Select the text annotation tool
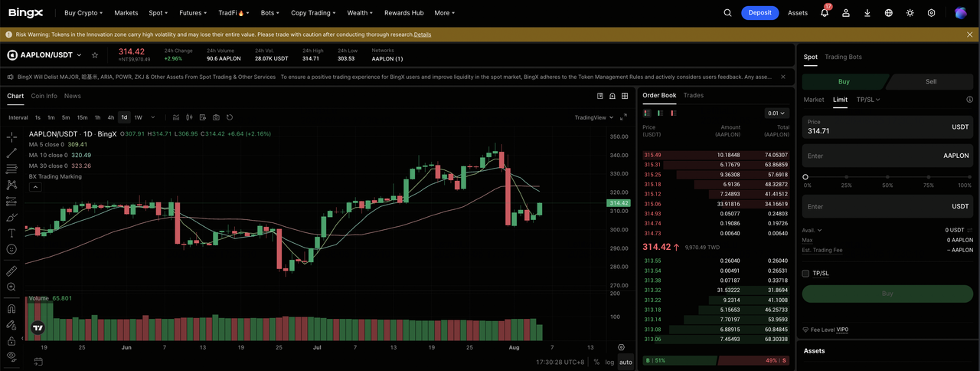This screenshot has width=980, height=371. [11, 233]
